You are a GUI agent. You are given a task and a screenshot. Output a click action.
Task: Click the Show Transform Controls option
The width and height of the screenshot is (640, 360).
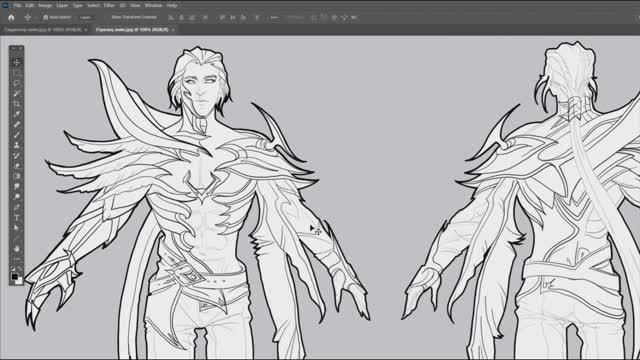coord(134,18)
